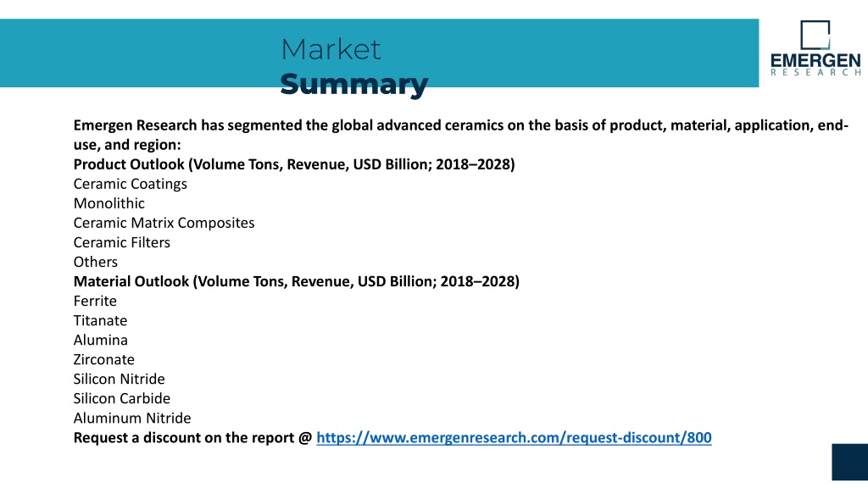
Task: Click the 'Ceramic Matrix Composites' line
Action: (164, 223)
